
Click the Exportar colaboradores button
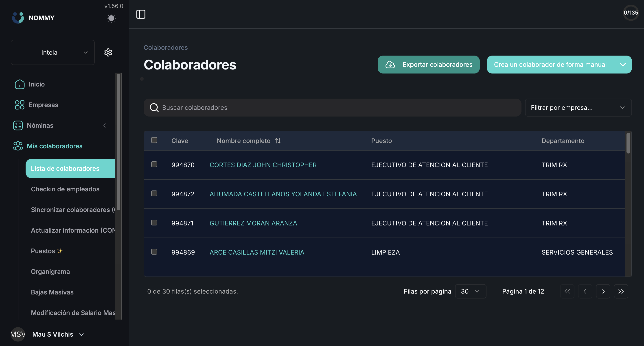click(x=429, y=65)
